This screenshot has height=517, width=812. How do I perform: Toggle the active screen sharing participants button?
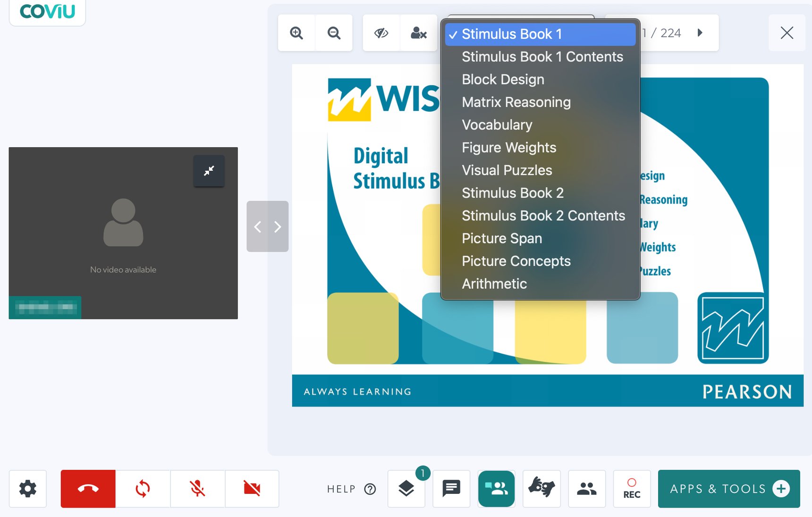click(x=496, y=489)
